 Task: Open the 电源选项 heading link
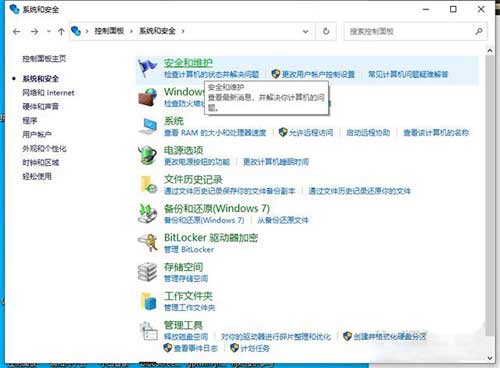(183, 150)
